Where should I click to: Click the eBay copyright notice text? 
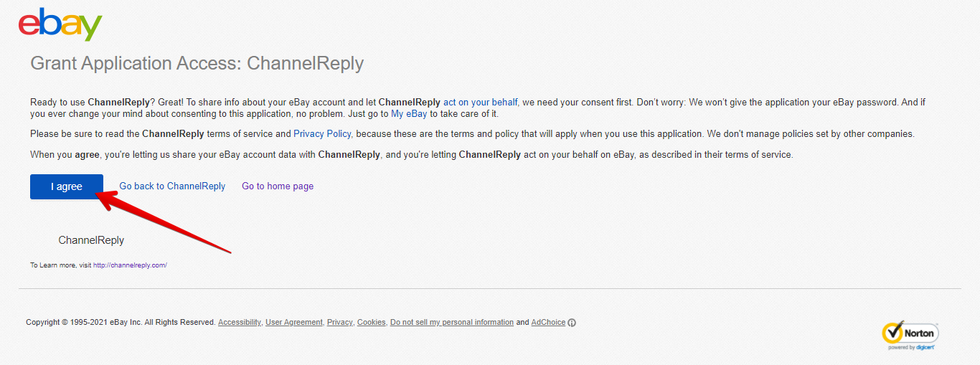pos(121,323)
